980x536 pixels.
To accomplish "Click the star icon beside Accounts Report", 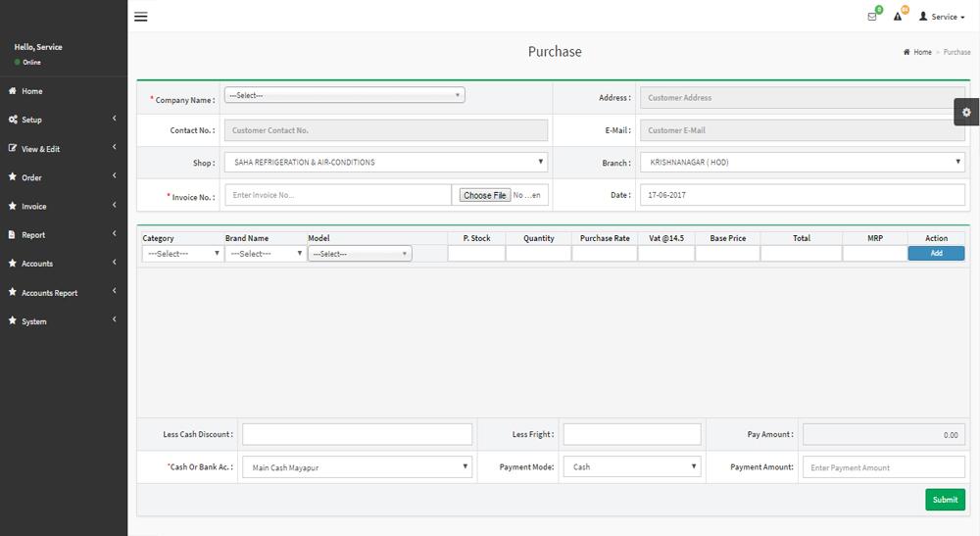I will [x=13, y=292].
